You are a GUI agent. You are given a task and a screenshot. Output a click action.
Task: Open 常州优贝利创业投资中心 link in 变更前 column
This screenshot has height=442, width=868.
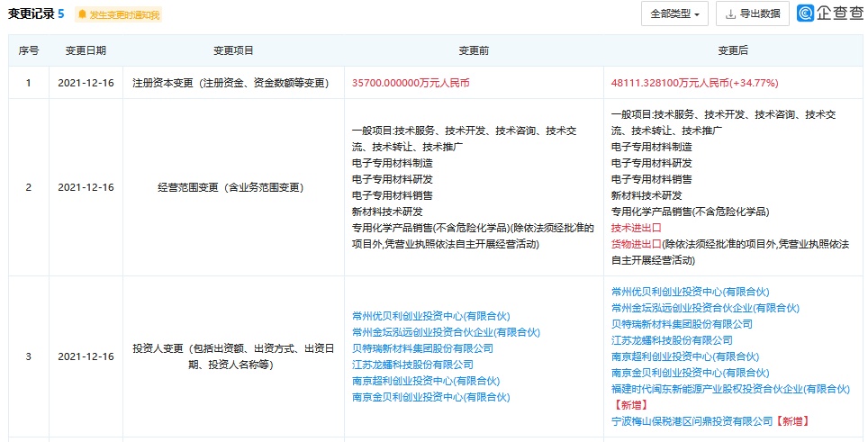click(430, 316)
